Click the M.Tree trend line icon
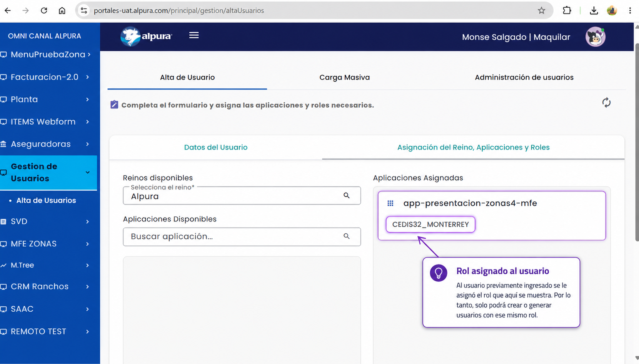 [3, 265]
